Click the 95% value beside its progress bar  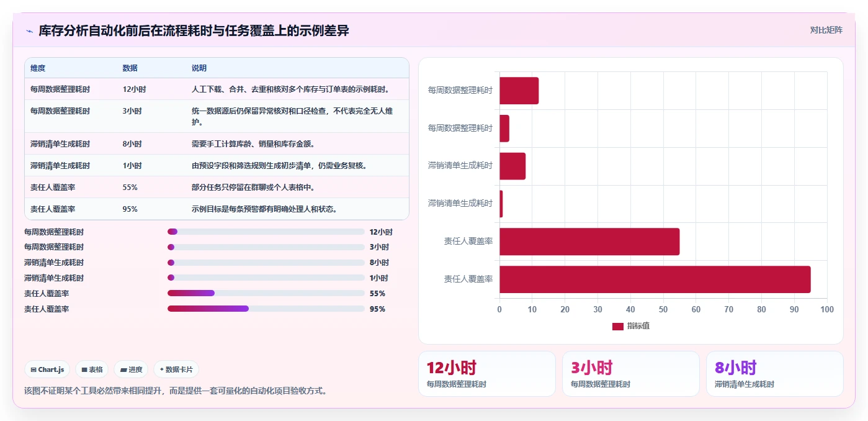point(377,309)
